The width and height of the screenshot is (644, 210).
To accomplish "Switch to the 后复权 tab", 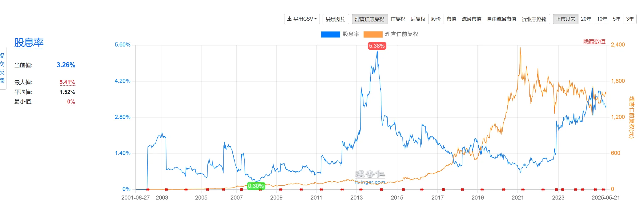I will (x=418, y=19).
